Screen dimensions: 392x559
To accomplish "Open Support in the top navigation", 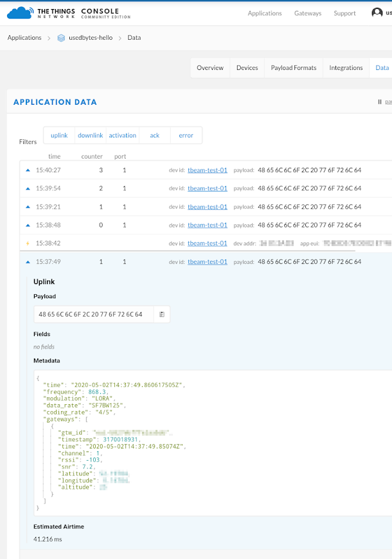I will coord(344,13).
